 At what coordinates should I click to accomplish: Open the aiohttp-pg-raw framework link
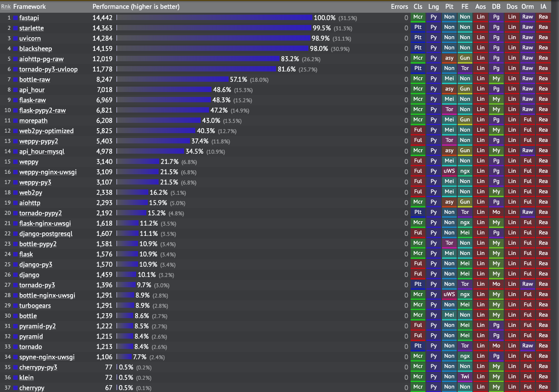pos(41,59)
